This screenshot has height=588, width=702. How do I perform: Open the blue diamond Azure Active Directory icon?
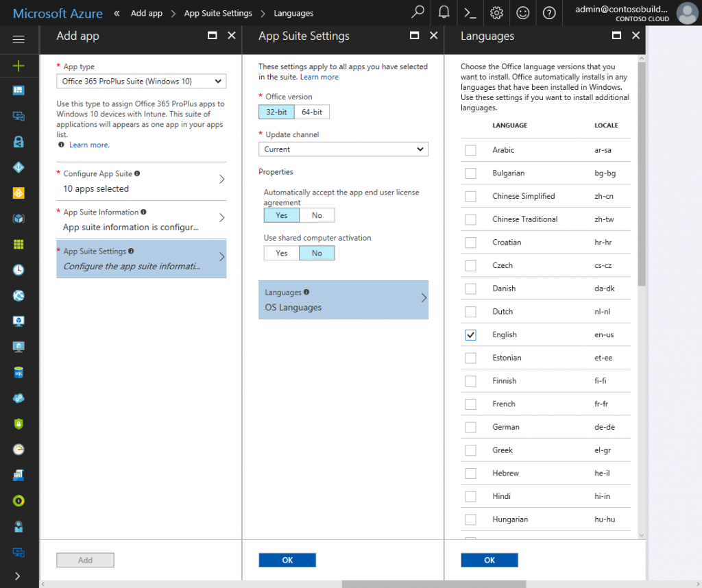[19, 167]
